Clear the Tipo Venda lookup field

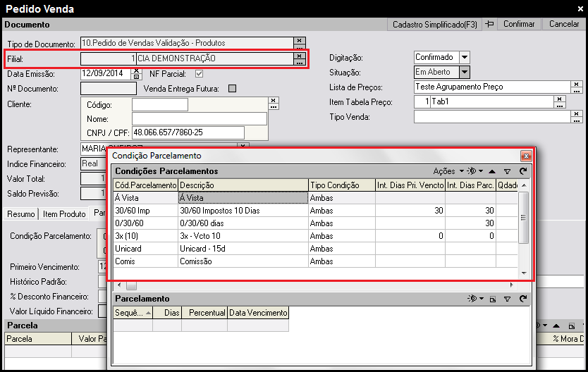(577, 114)
